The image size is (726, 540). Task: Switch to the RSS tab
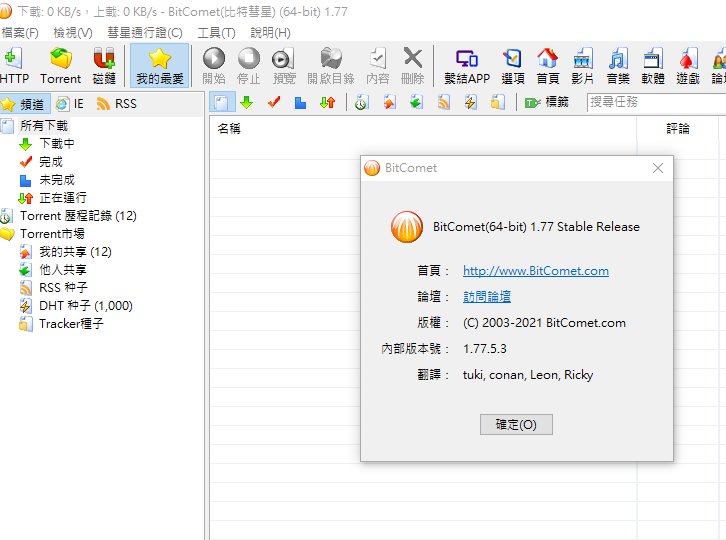click(x=117, y=104)
